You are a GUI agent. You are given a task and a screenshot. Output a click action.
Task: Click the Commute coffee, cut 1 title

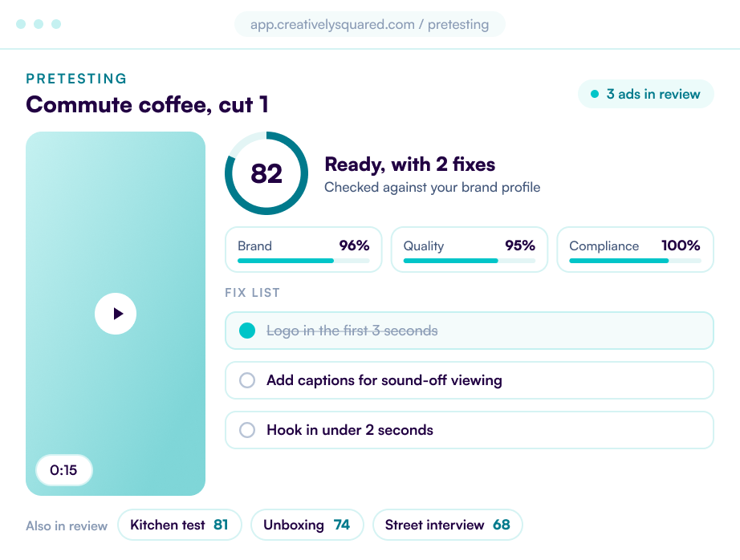147,104
